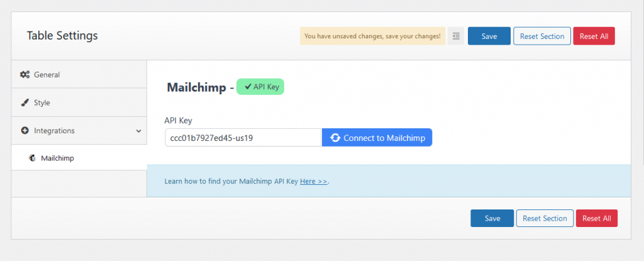The width and height of the screenshot is (644, 261).
Task: Click the top red Reset All button
Action: click(594, 36)
